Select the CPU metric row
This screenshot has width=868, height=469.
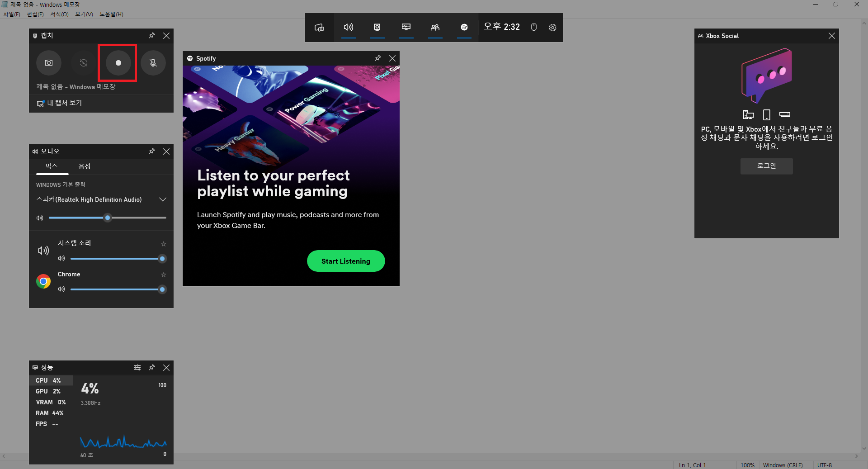tap(51, 380)
